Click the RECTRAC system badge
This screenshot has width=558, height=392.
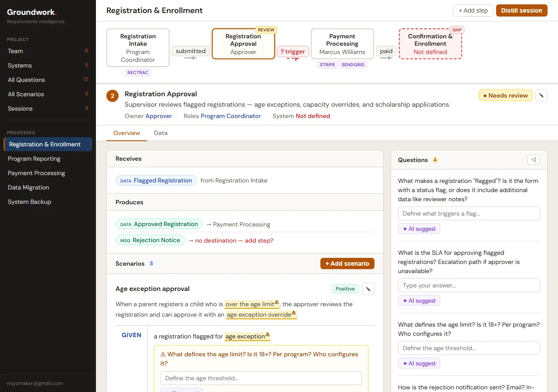tap(138, 73)
